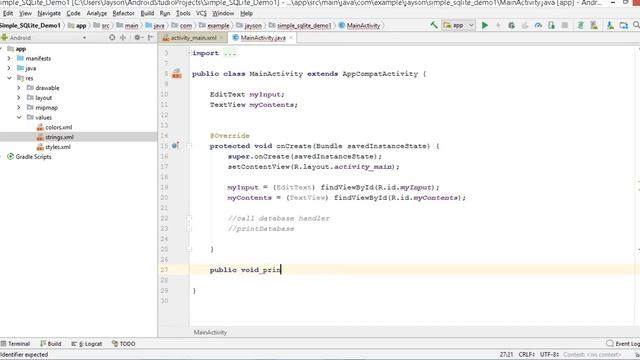Image resolution: width=640 pixels, height=360 pixels.
Task: Click the Make Project hammer icon
Action: tap(433, 25)
